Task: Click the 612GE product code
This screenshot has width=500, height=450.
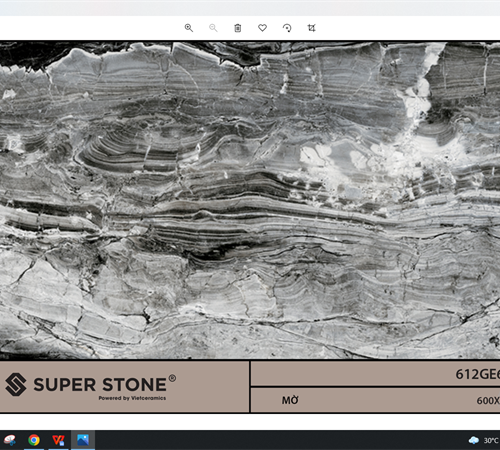Action: [x=478, y=374]
